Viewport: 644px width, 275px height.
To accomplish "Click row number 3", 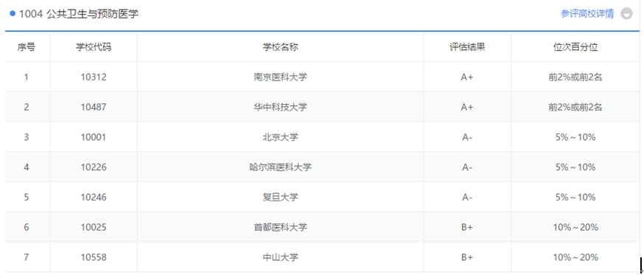I will (x=27, y=137).
